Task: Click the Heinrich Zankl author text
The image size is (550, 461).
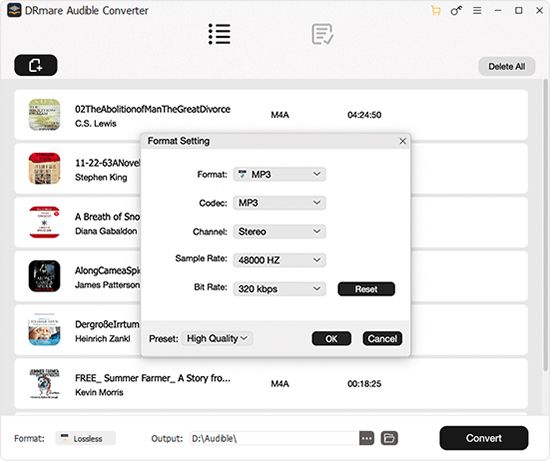Action: click(102, 338)
